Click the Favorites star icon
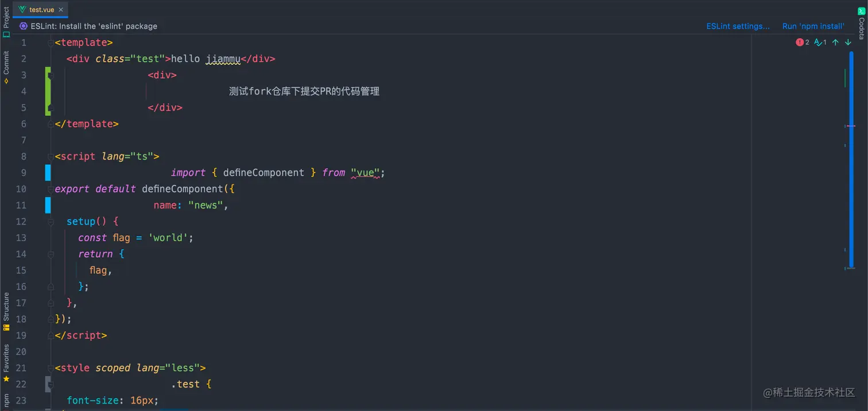Image resolution: width=868 pixels, height=411 pixels. click(6, 379)
